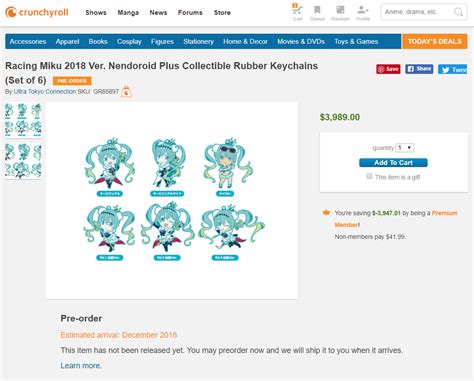Viewport: 474px width, 381px height.
Task: Click the Anime, drama search field
Action: pos(417,12)
